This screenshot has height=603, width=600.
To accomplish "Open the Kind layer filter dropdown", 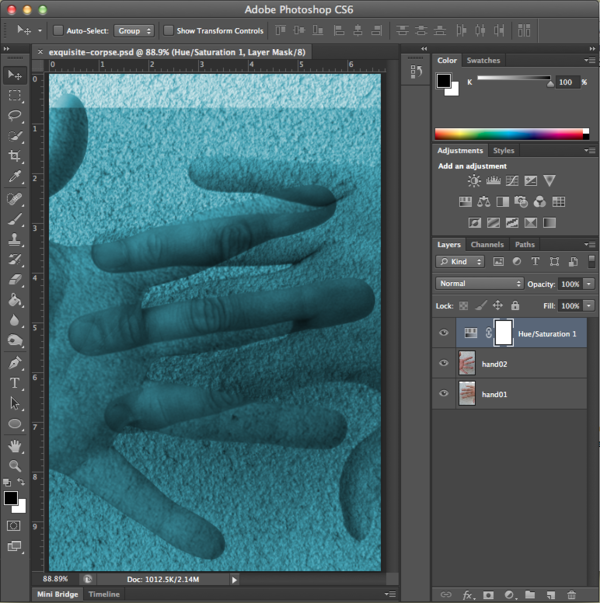I will point(461,261).
